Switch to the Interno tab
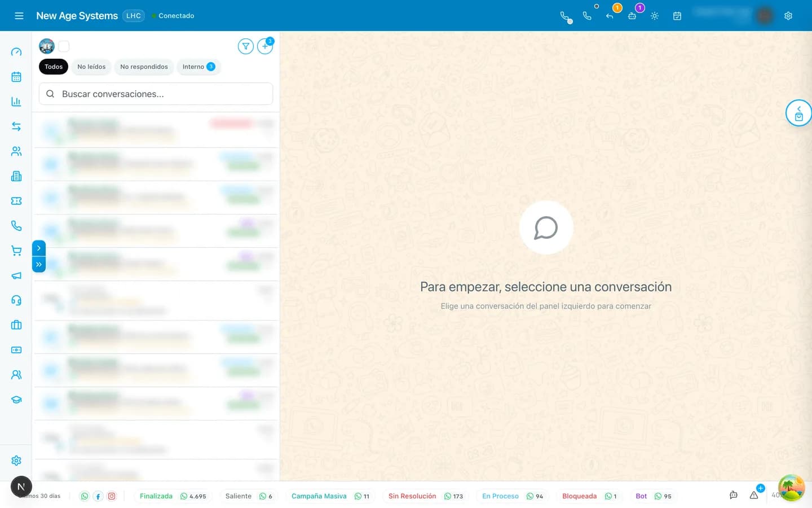812x508 pixels. 198,67
